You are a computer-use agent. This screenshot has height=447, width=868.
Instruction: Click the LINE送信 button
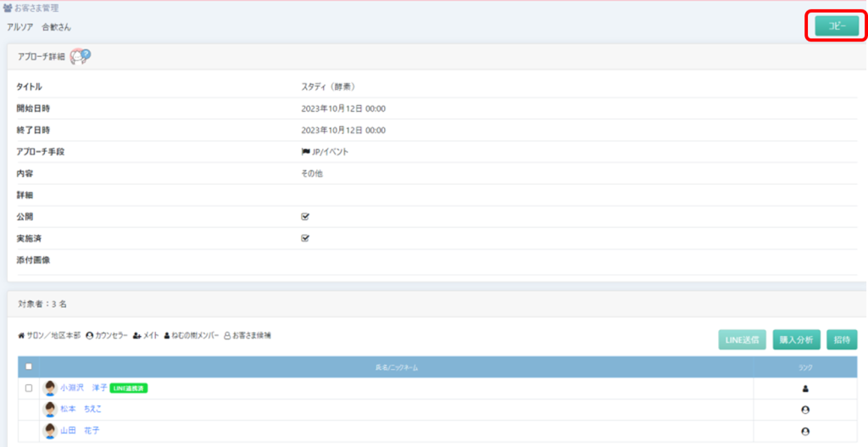coord(742,339)
